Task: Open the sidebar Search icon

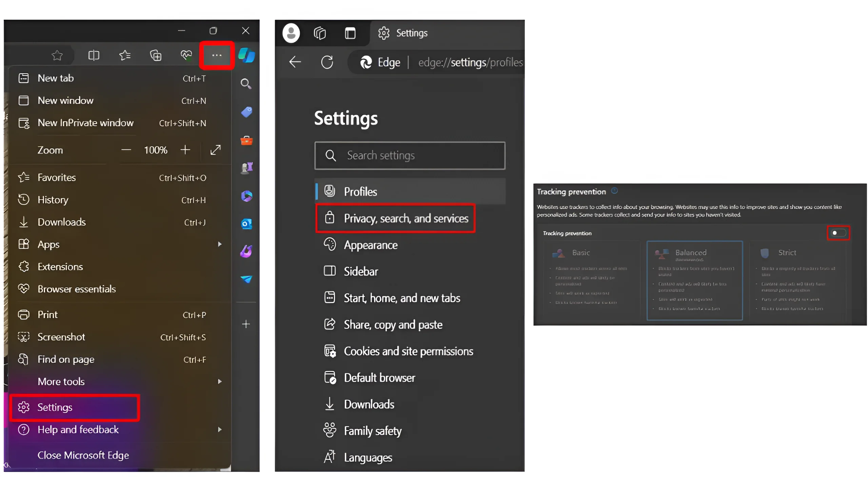Action: tap(246, 84)
